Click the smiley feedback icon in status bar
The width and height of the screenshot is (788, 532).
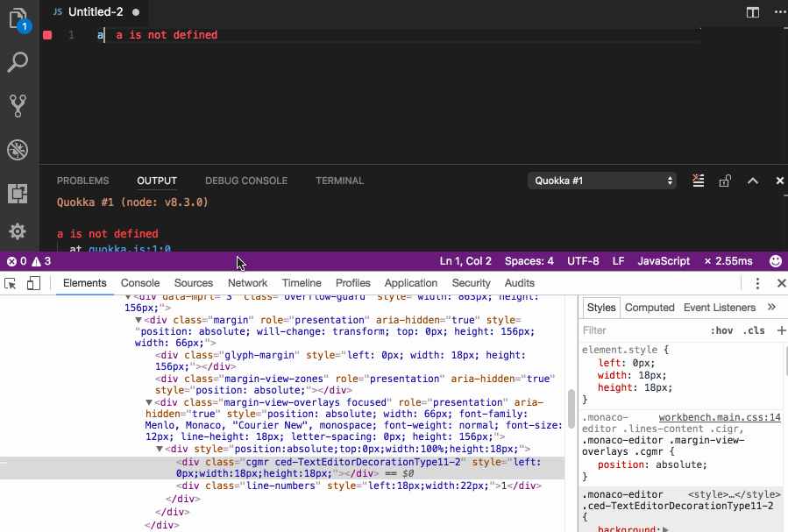(x=775, y=260)
